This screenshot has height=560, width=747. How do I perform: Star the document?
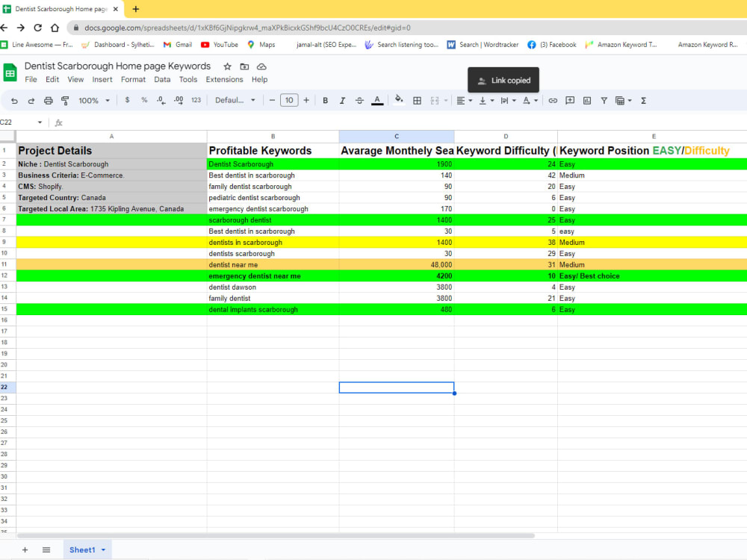(227, 66)
